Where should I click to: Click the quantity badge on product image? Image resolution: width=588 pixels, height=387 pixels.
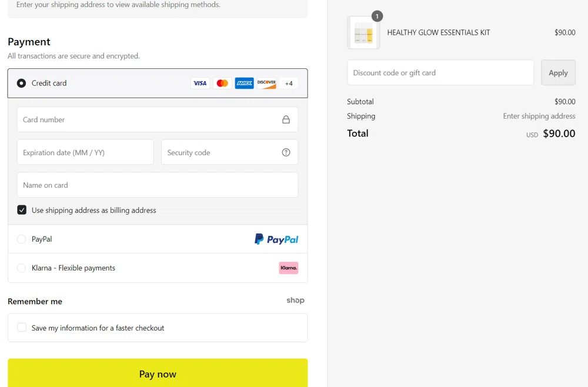(377, 16)
